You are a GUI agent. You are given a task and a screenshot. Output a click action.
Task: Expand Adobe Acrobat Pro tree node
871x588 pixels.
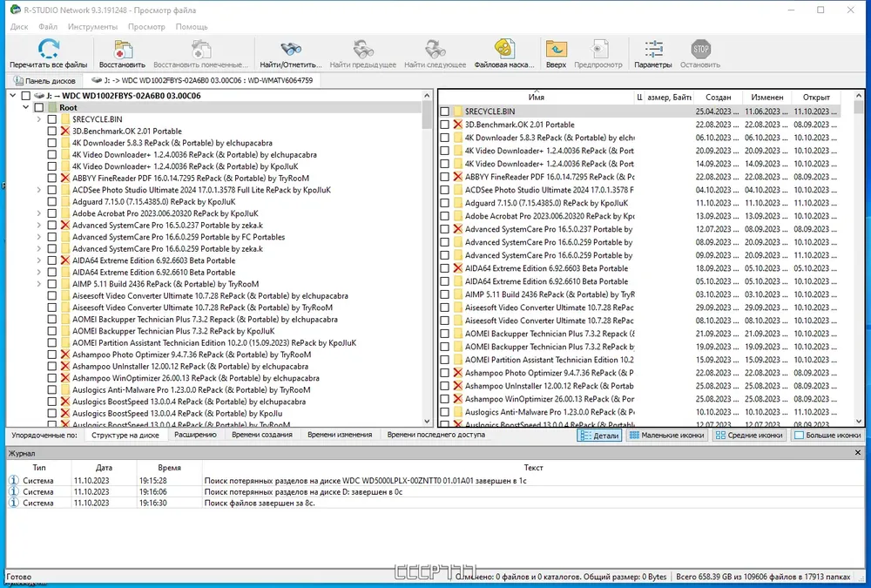pyautogui.click(x=39, y=213)
